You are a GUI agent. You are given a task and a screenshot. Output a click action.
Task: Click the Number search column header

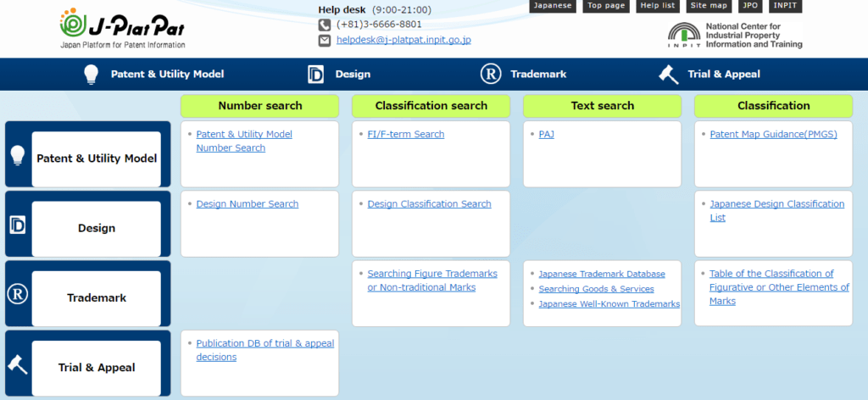pos(259,106)
